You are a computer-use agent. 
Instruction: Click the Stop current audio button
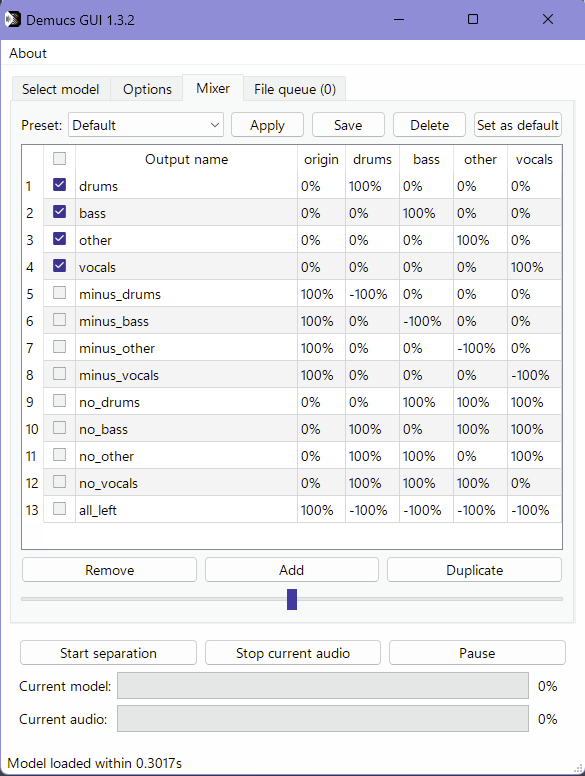click(x=293, y=653)
